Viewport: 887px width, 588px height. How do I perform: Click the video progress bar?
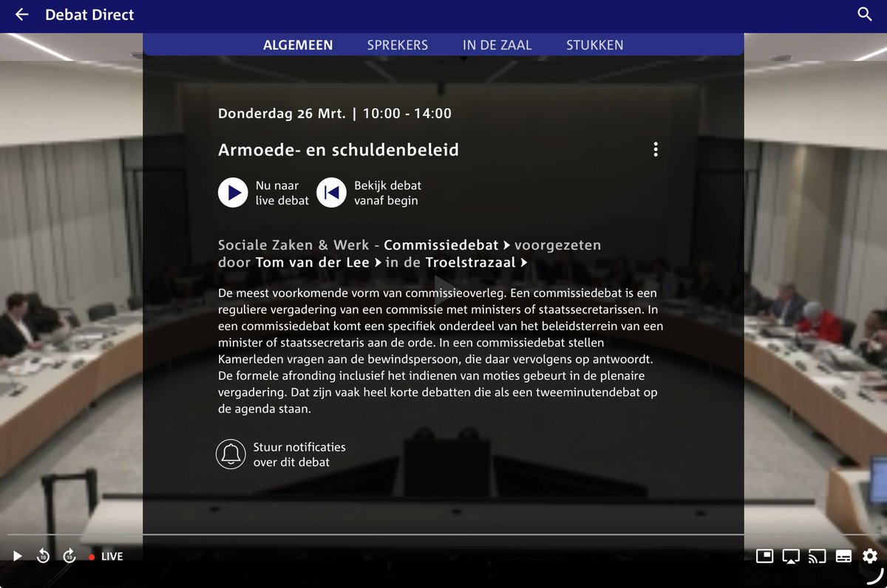click(x=443, y=534)
